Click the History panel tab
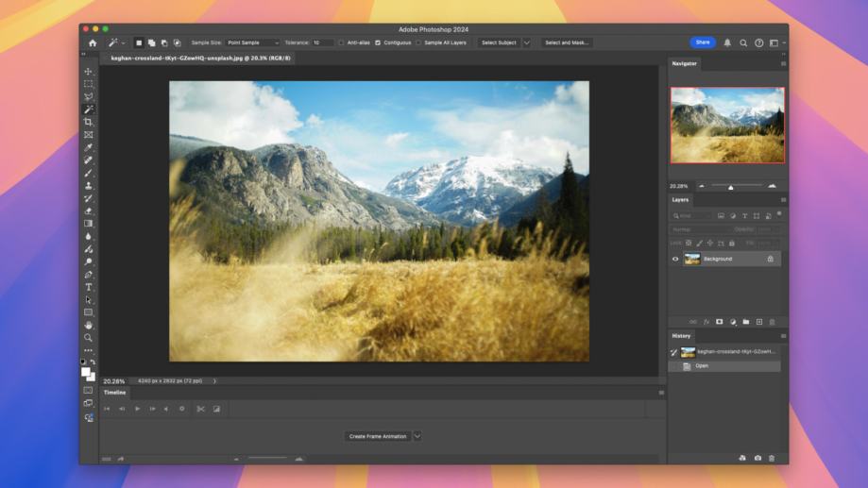This screenshot has height=488, width=868. coord(681,335)
